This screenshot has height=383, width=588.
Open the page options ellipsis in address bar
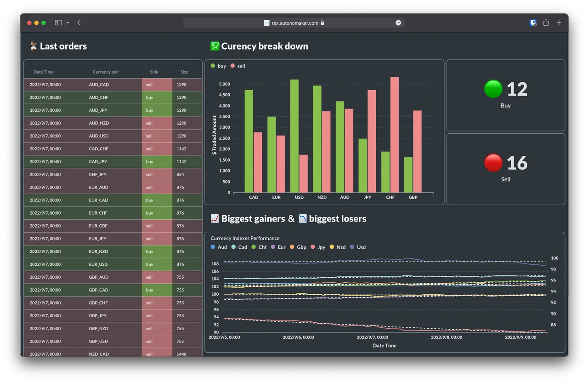pyautogui.click(x=398, y=23)
